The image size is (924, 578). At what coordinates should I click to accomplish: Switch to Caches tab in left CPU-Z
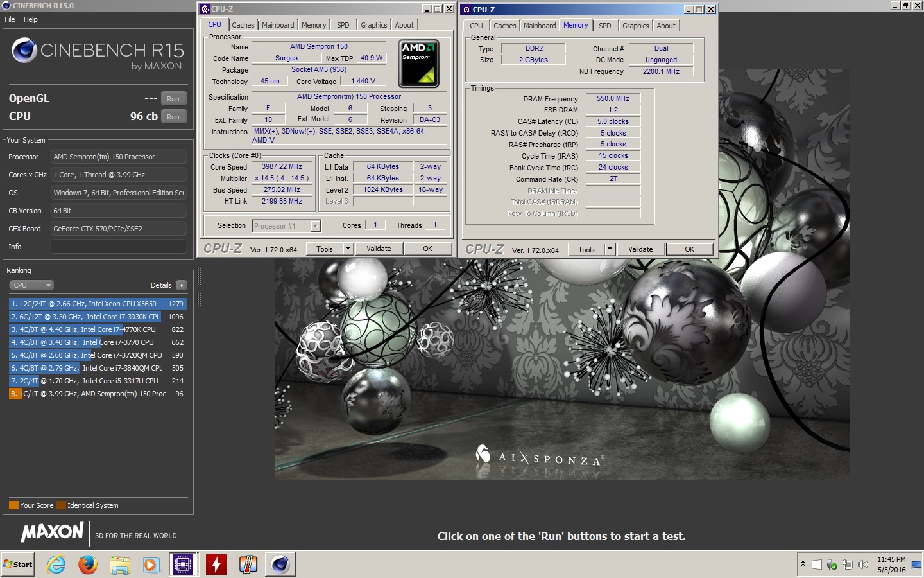coord(243,25)
